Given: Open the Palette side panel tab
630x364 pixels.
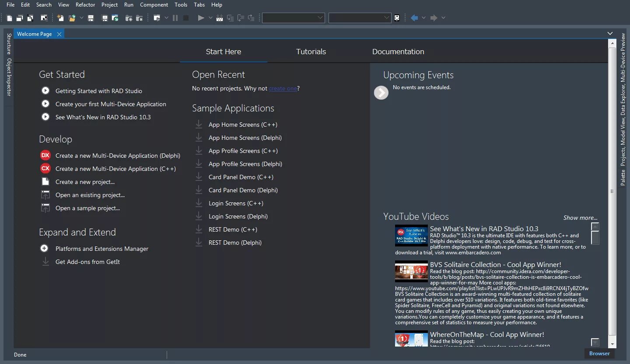Looking at the screenshot, I should (623, 177).
